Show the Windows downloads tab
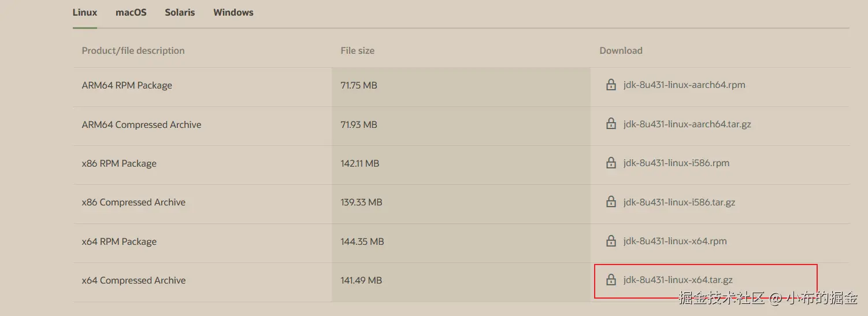868x316 pixels. [233, 12]
